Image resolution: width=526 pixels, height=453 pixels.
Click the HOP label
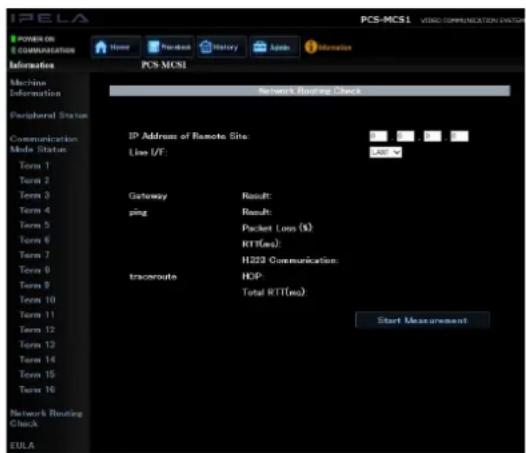(x=253, y=276)
